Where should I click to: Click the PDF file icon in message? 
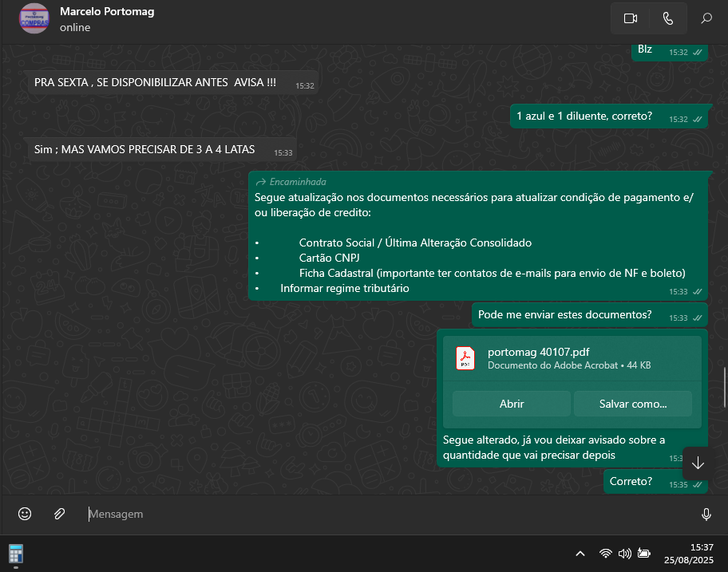coord(465,358)
